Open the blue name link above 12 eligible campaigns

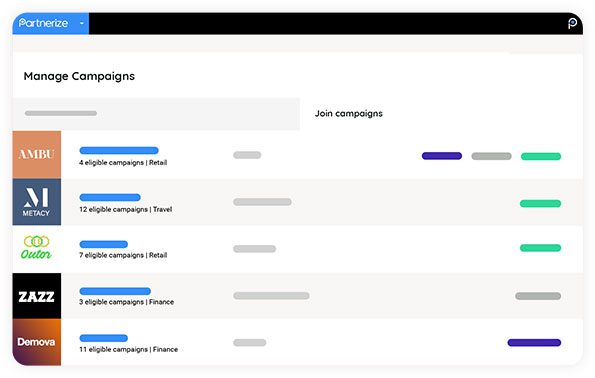[110, 197]
